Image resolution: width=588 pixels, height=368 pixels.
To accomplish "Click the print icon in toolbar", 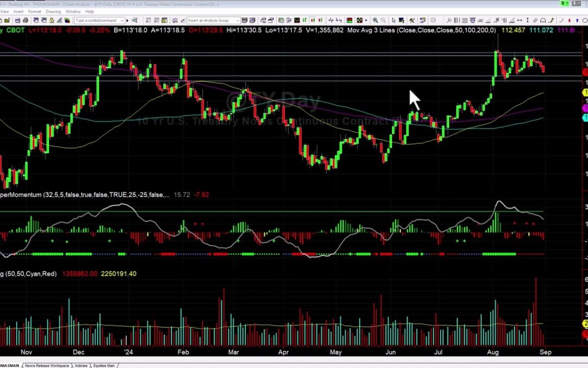I will (25, 20).
